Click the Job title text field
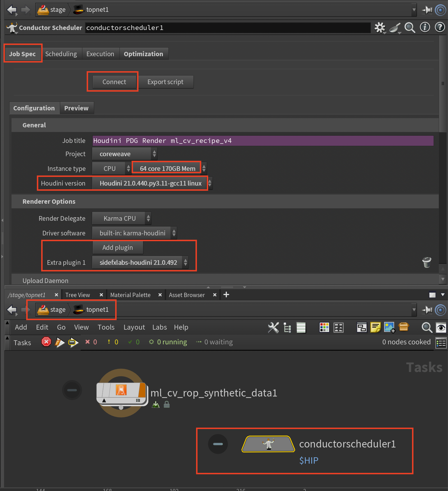The image size is (448, 491). [263, 141]
